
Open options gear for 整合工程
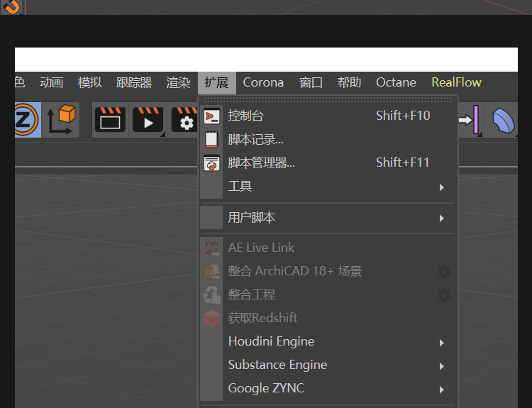click(x=444, y=295)
